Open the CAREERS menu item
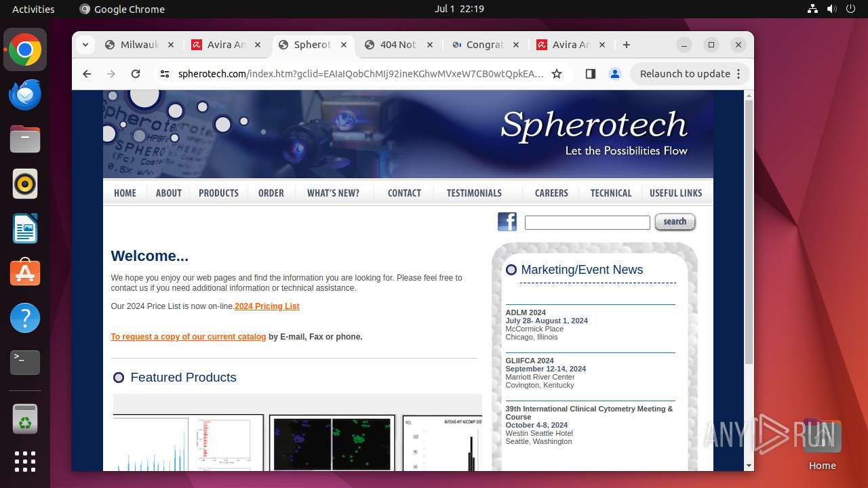Image resolution: width=868 pixels, height=488 pixels. pos(551,193)
